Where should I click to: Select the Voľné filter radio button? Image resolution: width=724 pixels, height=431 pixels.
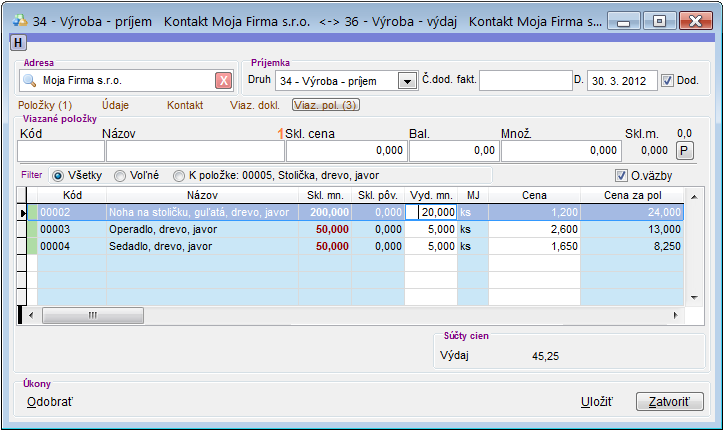[x=120, y=175]
